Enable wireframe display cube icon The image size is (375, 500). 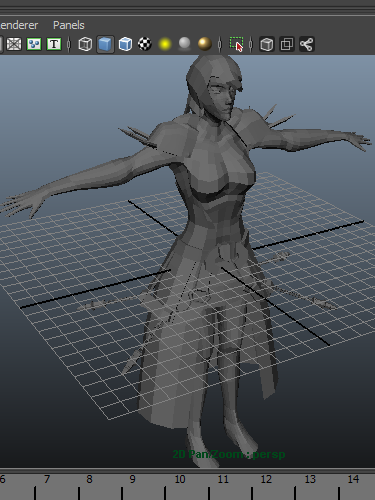[85, 44]
